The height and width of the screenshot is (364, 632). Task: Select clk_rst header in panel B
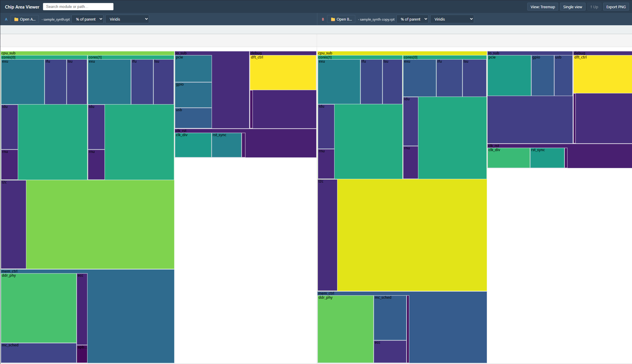click(560, 146)
